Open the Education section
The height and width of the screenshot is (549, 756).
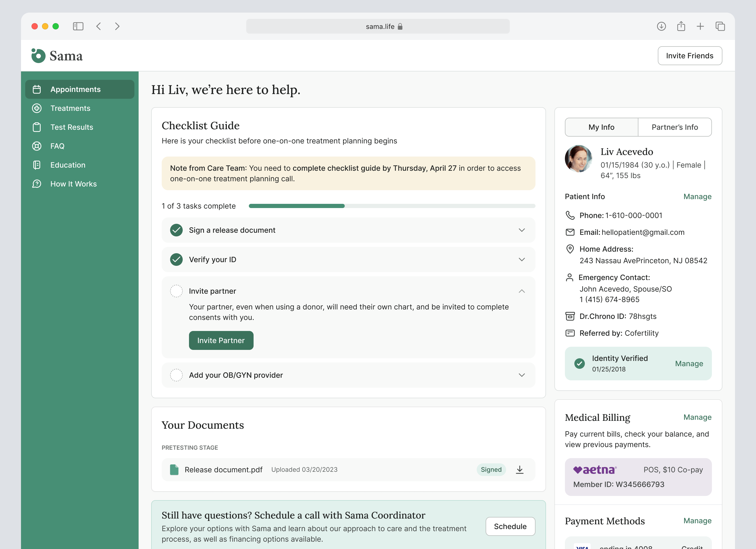click(80, 165)
